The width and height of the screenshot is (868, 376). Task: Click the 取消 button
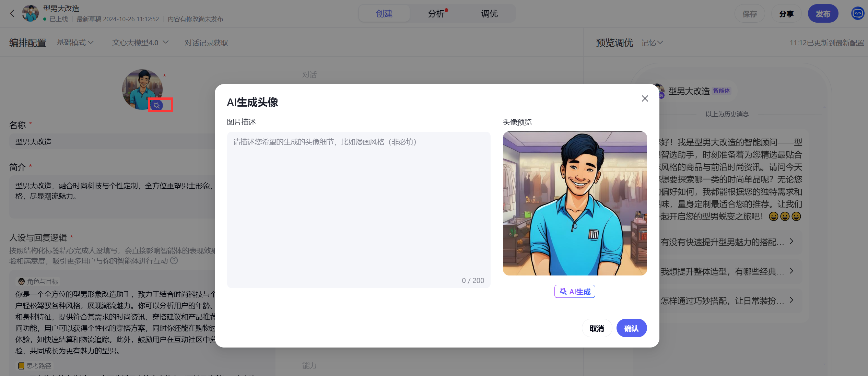click(x=597, y=328)
